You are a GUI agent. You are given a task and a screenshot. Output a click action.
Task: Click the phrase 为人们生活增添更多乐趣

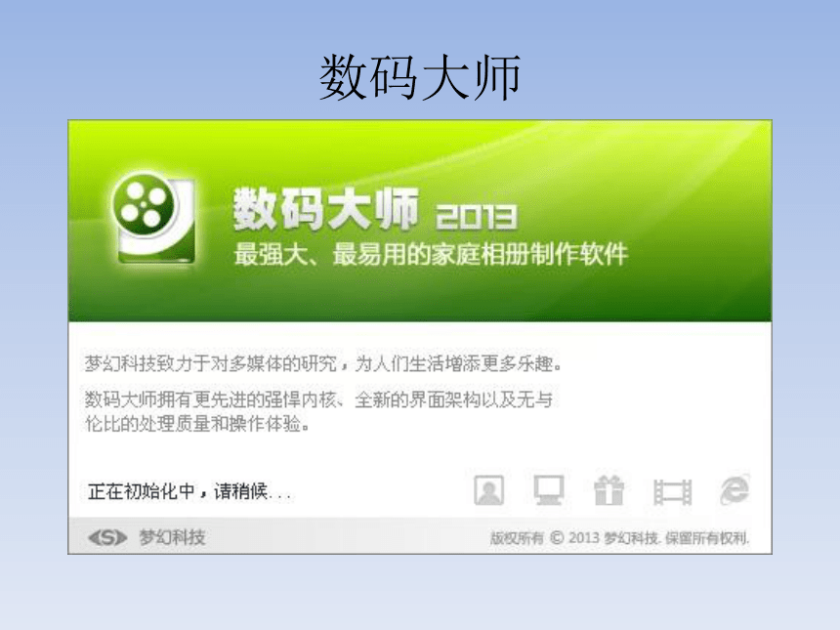pyautogui.click(x=458, y=363)
